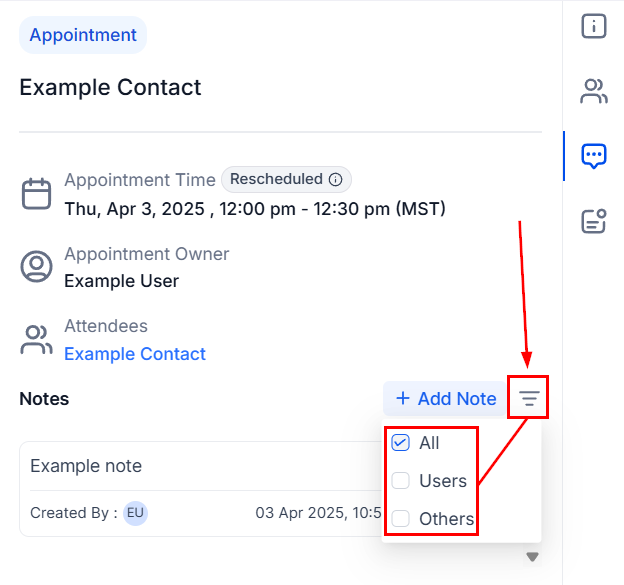Click the down arrow below the filter menu

point(532,556)
